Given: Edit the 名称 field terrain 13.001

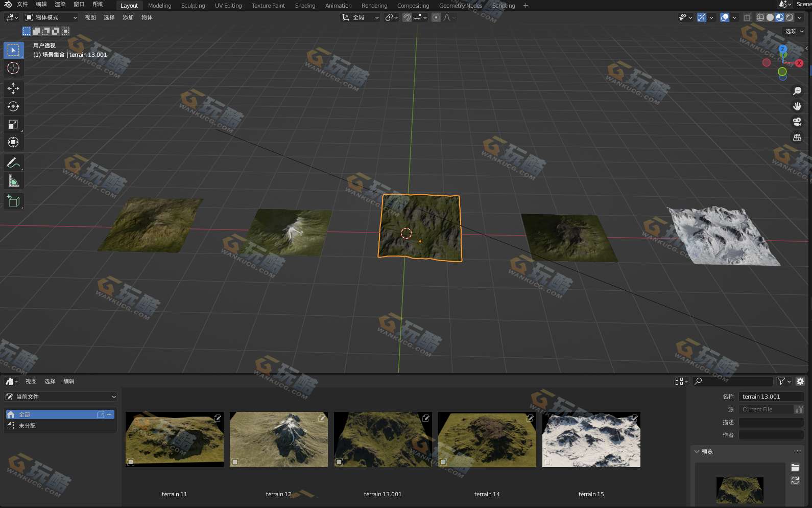Looking at the screenshot, I should (x=771, y=397).
